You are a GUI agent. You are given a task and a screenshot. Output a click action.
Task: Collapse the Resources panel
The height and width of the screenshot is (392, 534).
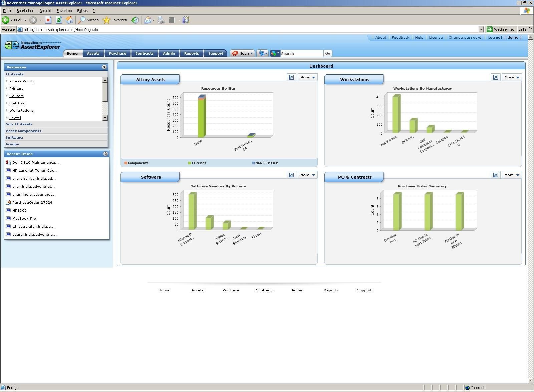coord(104,67)
